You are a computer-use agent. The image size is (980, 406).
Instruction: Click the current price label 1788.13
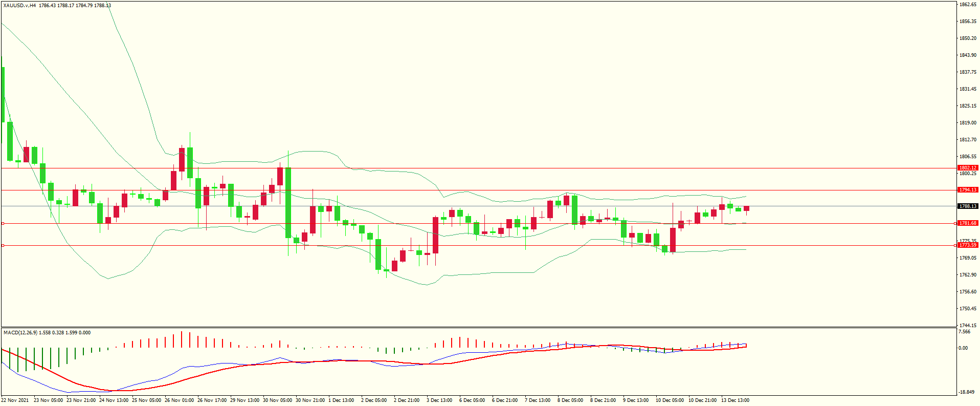point(967,206)
